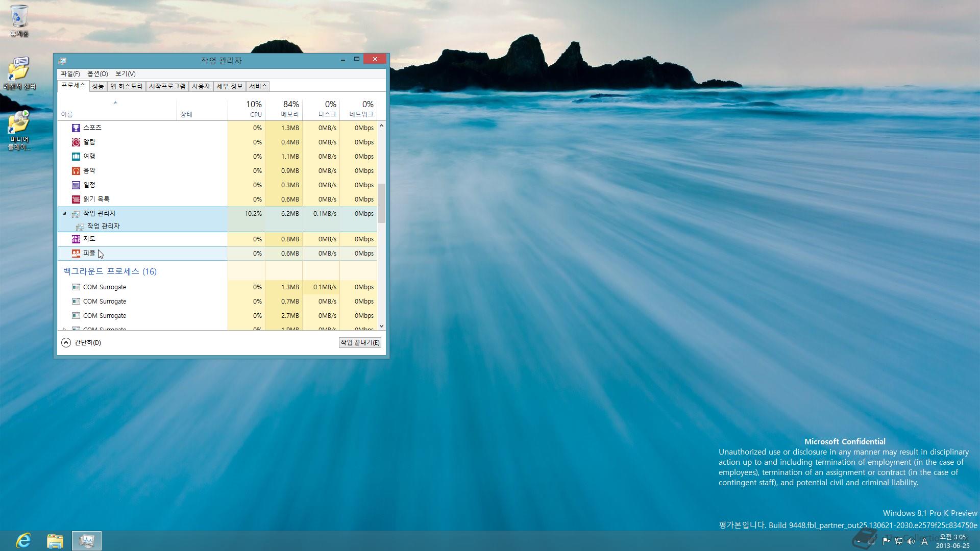The width and height of the screenshot is (980, 551).
Task: Click the 알람 clock app icon
Action: click(x=76, y=142)
